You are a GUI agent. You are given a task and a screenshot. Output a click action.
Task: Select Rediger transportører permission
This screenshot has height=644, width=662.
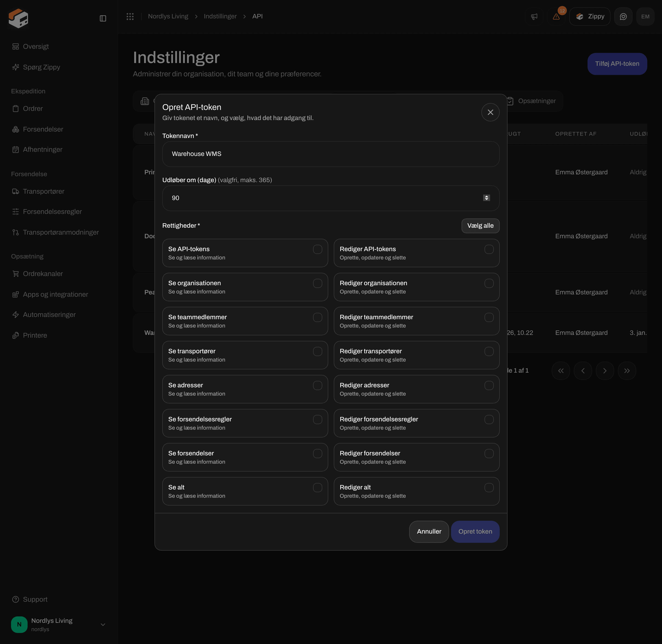[489, 351]
